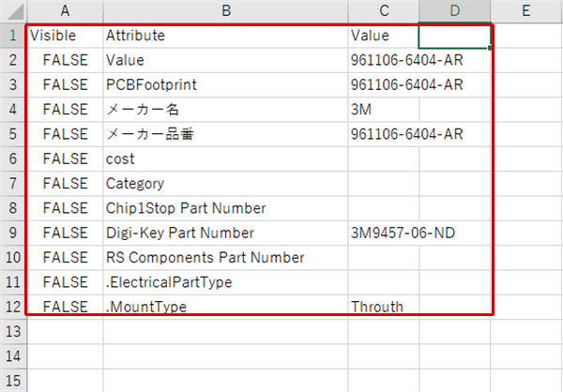This screenshot has height=392, width=563.
Task: Select the FALSE cell in row 2
Action: [65, 60]
